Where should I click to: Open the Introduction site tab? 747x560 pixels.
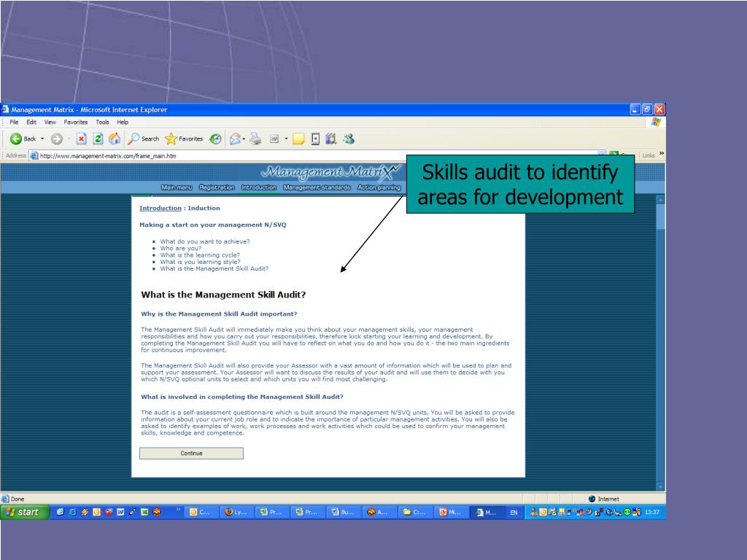[259, 187]
